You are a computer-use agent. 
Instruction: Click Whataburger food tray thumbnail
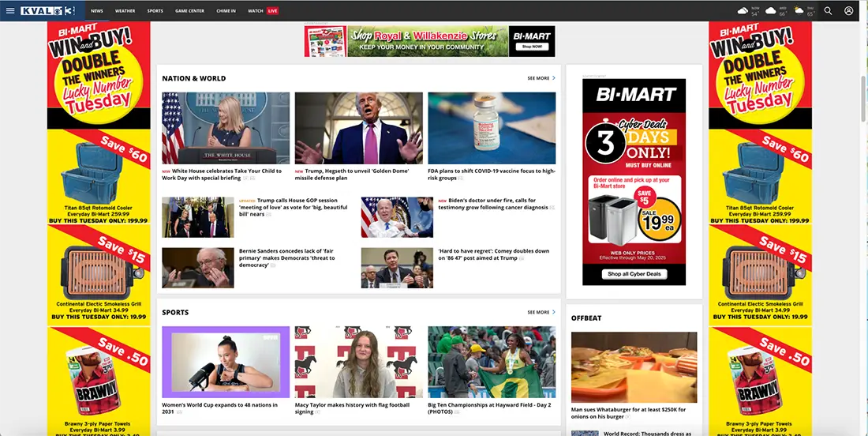pos(634,367)
